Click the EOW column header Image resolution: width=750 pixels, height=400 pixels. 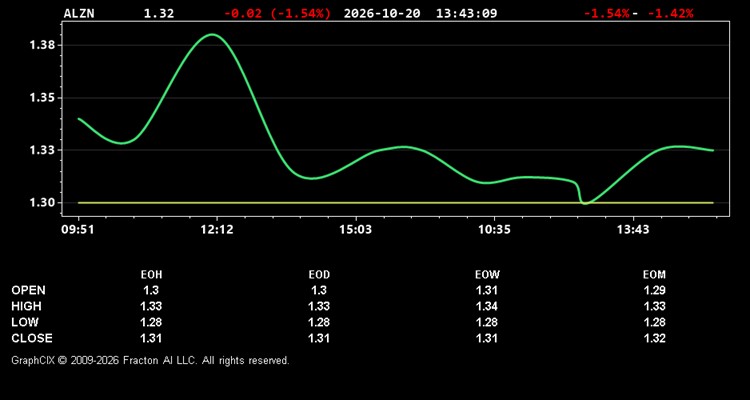pyautogui.click(x=487, y=275)
